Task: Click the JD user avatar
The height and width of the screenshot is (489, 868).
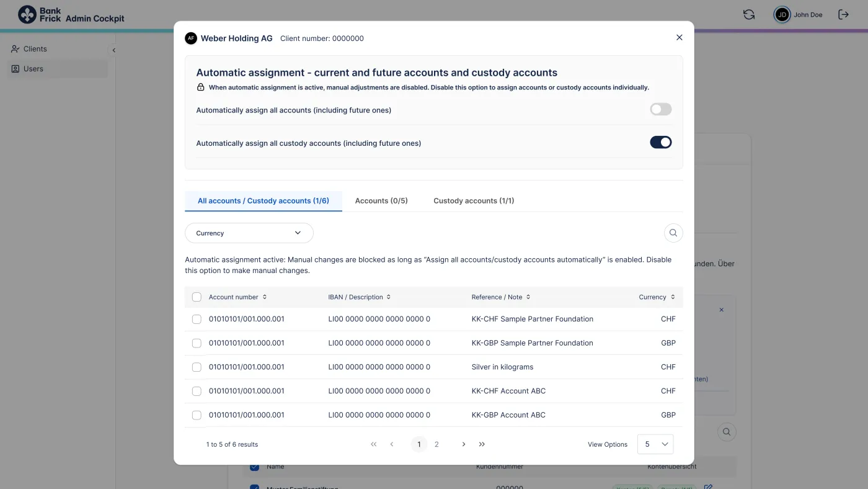Action: click(x=782, y=14)
